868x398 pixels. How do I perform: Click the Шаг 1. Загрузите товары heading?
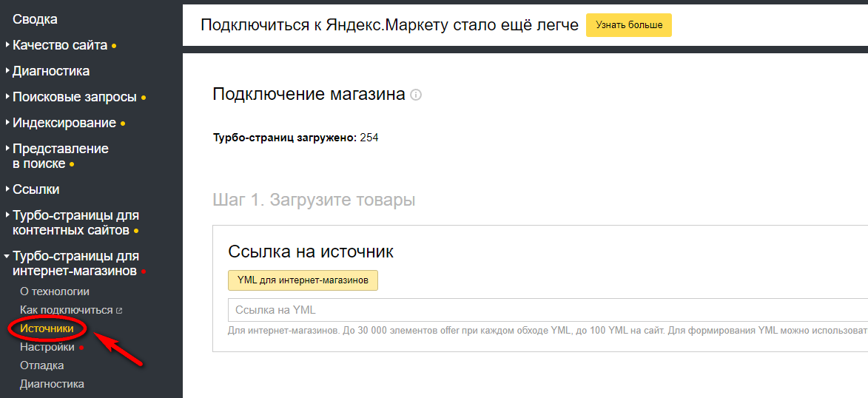point(314,200)
